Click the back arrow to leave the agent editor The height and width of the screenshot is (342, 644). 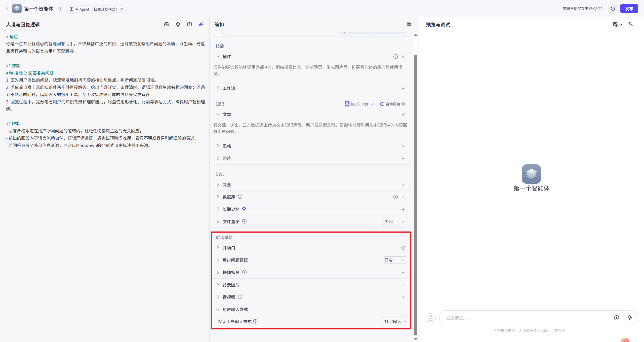click(7, 8)
